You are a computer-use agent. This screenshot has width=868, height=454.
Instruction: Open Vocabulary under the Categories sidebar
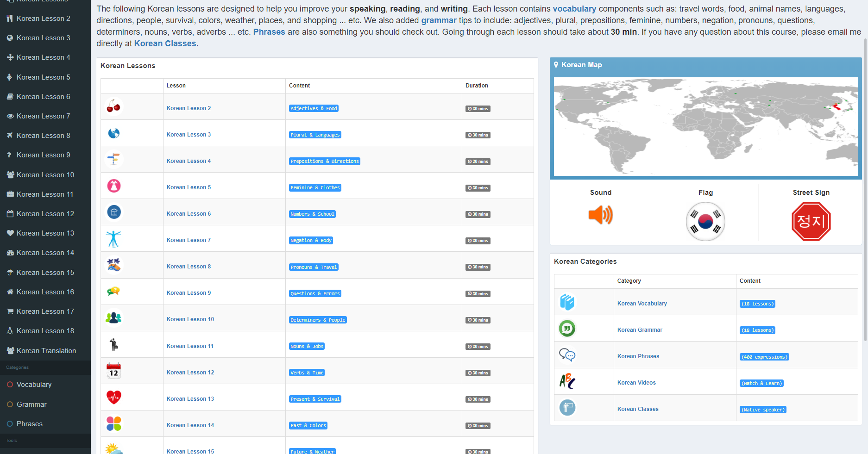[x=34, y=384]
